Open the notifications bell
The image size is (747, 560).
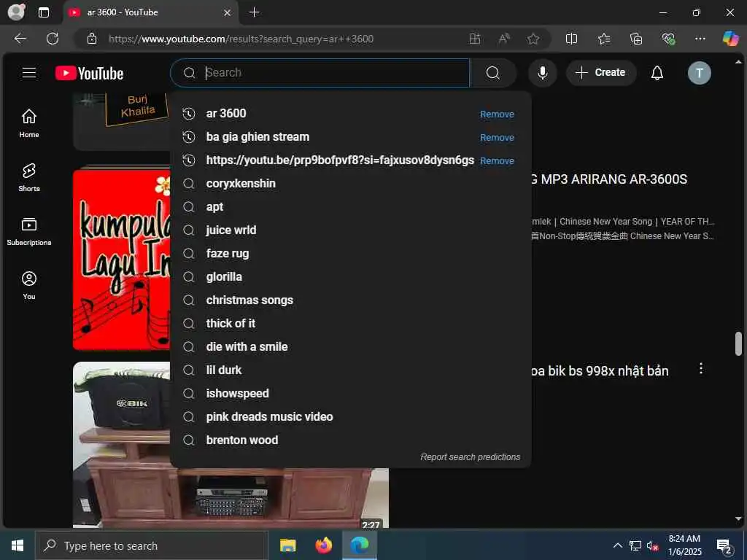click(657, 73)
